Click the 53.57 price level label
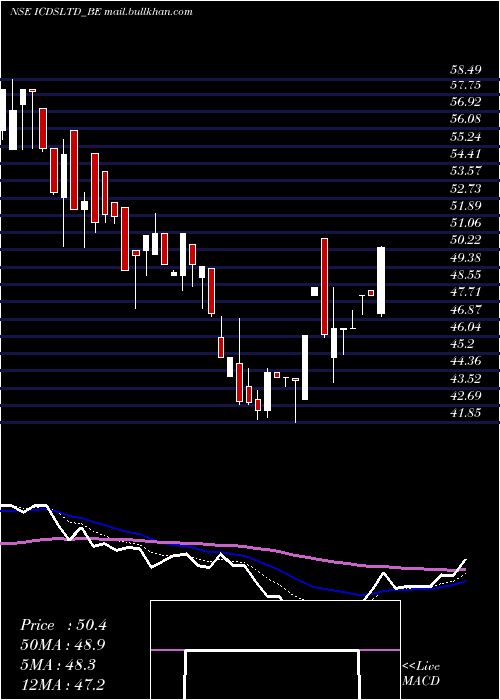The height and width of the screenshot is (700, 500). [x=465, y=171]
